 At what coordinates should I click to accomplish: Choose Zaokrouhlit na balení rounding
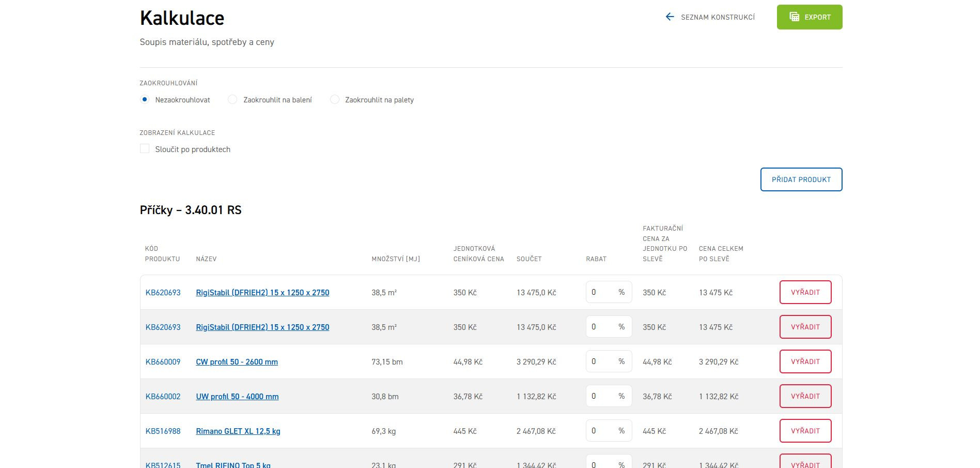[233, 100]
